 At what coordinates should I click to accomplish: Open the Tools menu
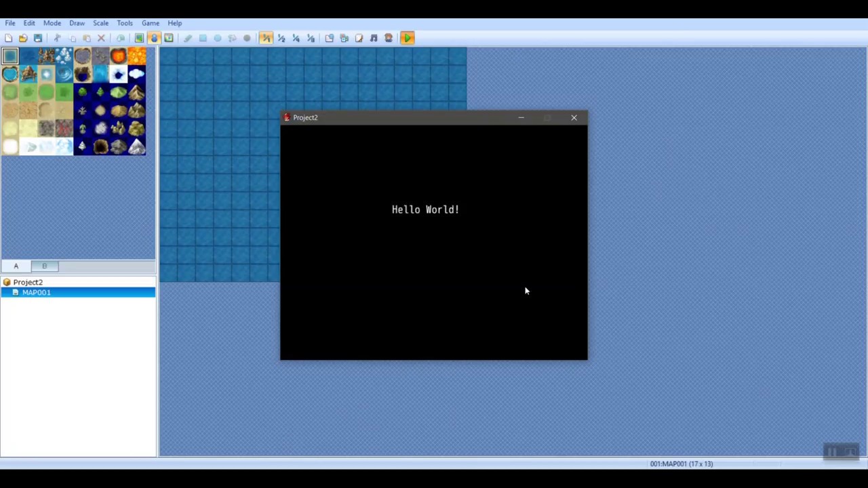(125, 23)
